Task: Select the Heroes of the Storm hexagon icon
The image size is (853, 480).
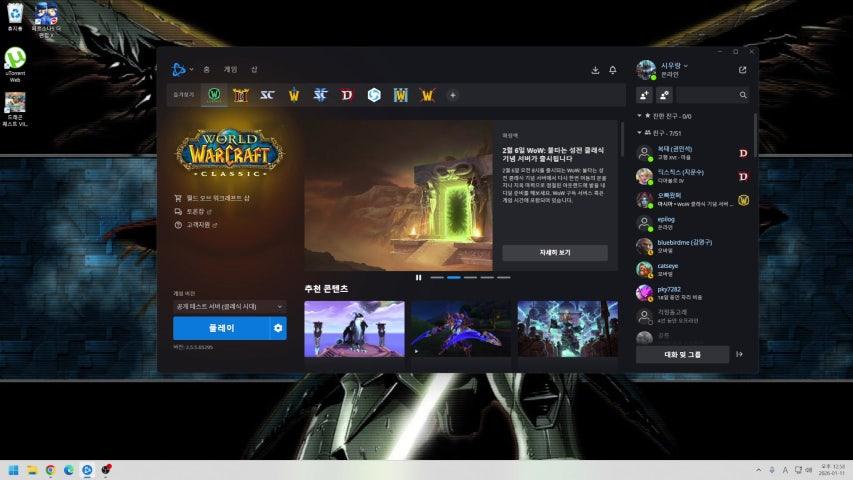Action: click(x=374, y=95)
